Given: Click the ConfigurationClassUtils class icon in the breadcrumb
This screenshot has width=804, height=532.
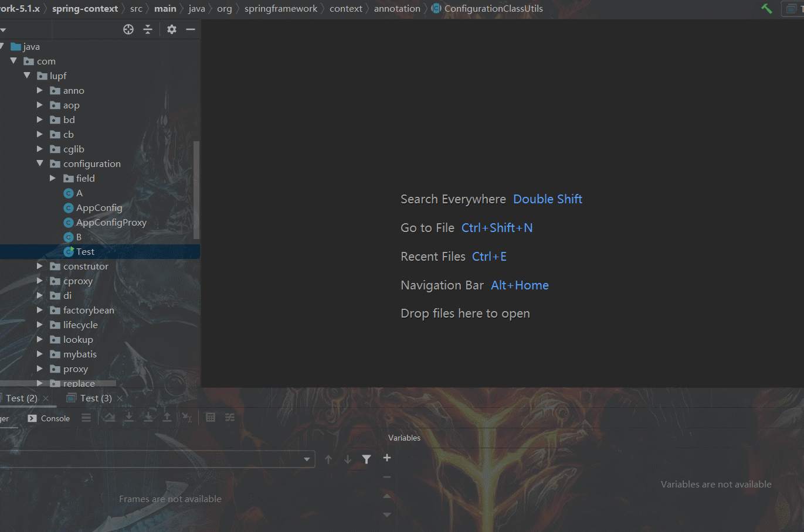Looking at the screenshot, I should [436, 8].
